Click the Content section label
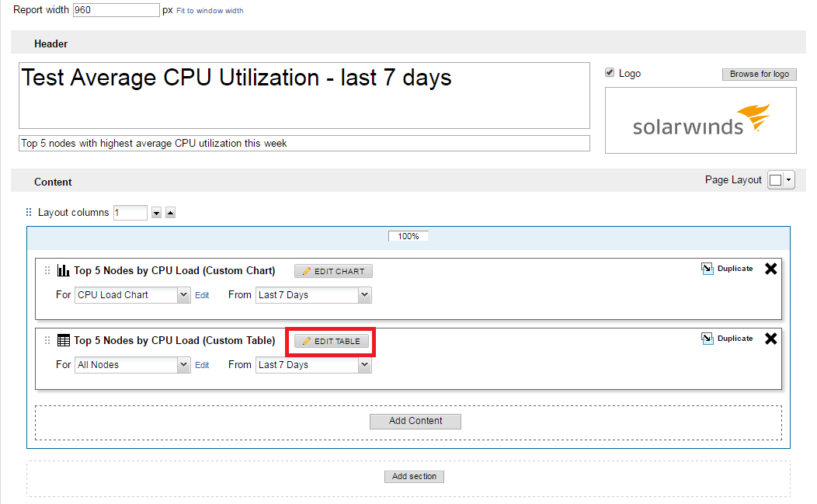 (53, 182)
